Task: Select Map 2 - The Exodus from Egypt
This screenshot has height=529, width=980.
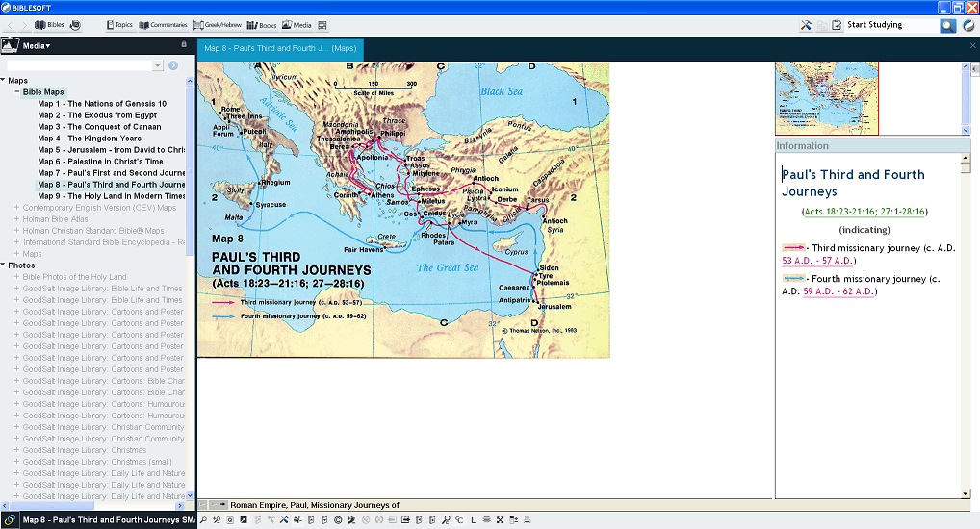Action: [x=97, y=114]
